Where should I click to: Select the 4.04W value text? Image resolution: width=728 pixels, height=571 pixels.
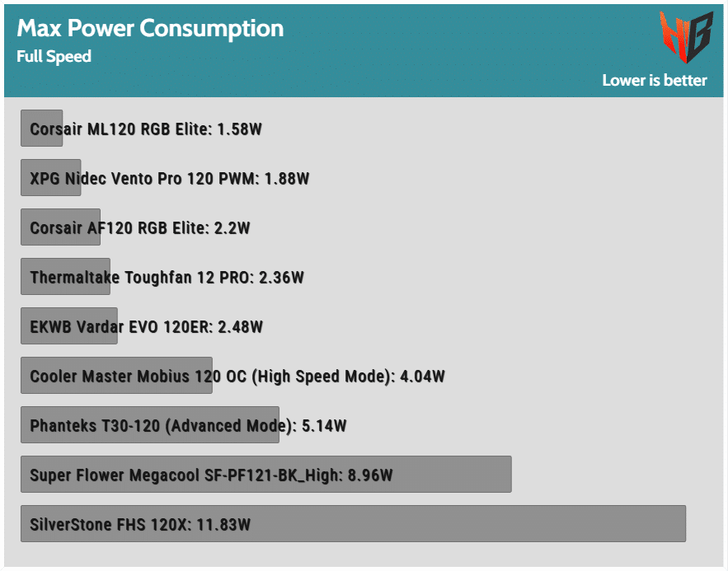(x=422, y=377)
